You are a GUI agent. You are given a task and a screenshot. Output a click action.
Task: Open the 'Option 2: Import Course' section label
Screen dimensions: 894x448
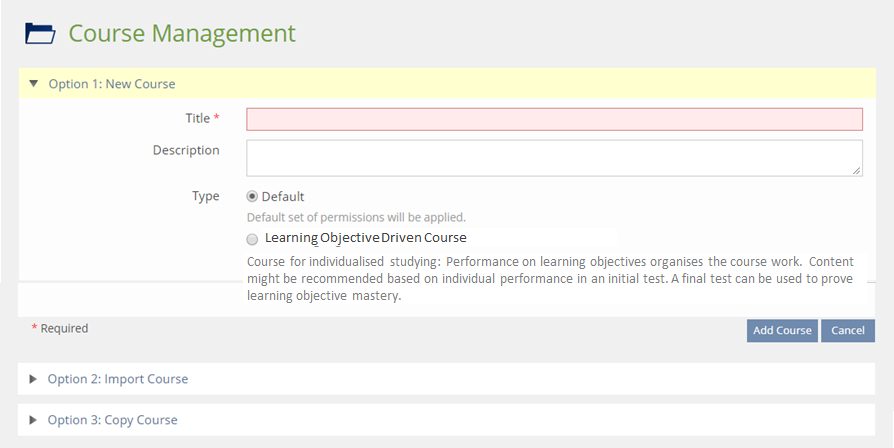click(x=118, y=379)
